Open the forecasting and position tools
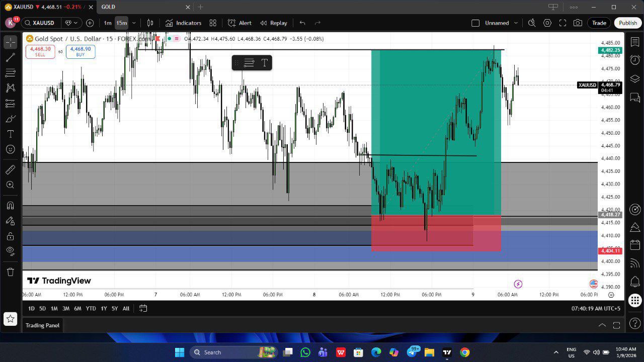 point(10,104)
